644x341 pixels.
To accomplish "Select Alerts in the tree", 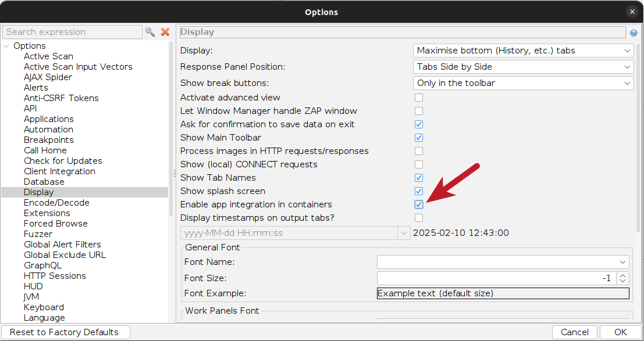I will coord(35,87).
